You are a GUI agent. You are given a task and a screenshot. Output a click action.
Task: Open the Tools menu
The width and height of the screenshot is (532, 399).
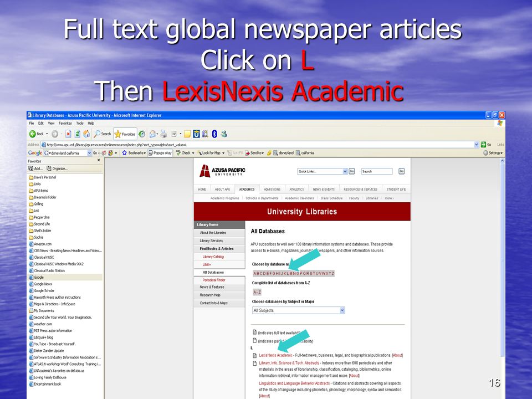point(80,123)
